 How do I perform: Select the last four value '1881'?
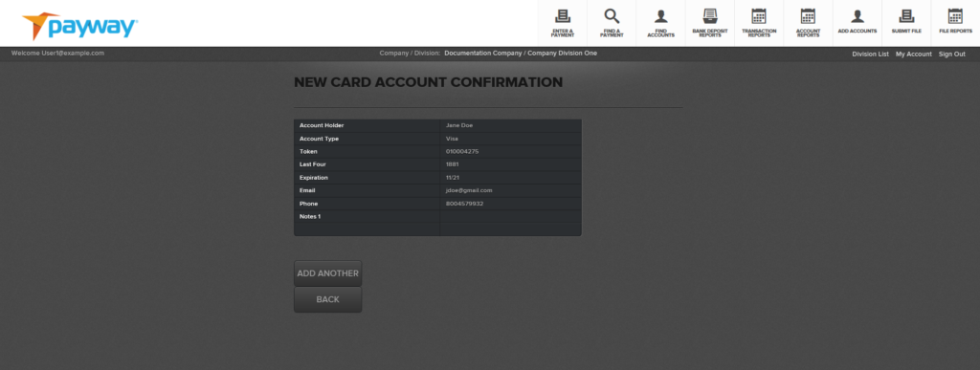[452, 164]
